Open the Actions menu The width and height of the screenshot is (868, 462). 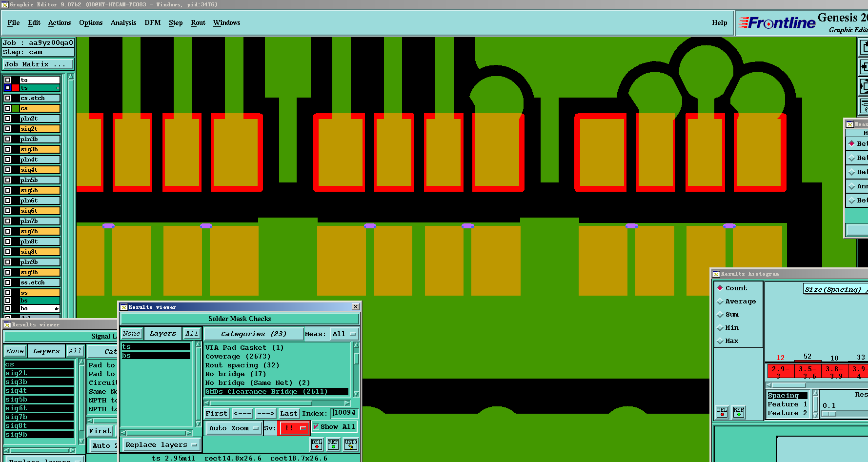pos(60,23)
